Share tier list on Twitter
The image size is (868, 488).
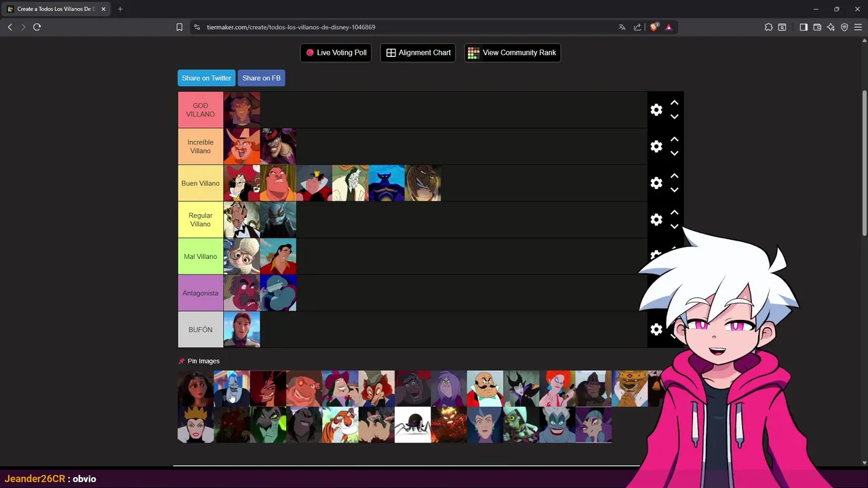pos(206,78)
